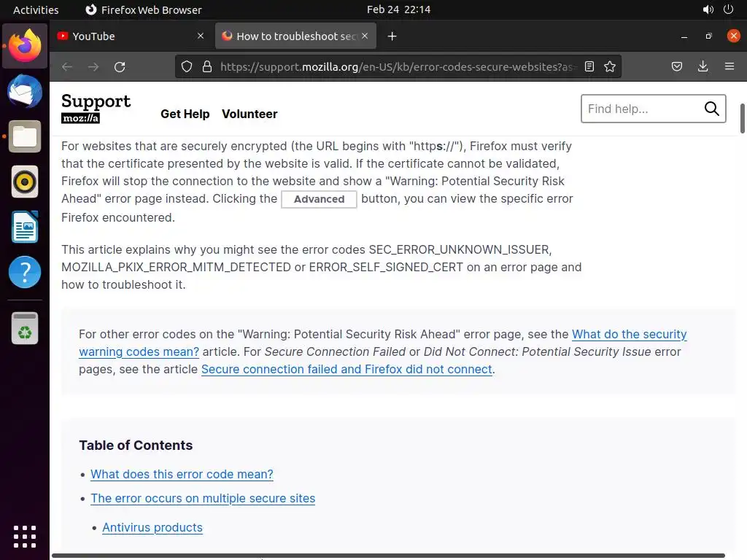Open the system volume and power menu
This screenshot has width=747, height=560.
coord(718,9)
